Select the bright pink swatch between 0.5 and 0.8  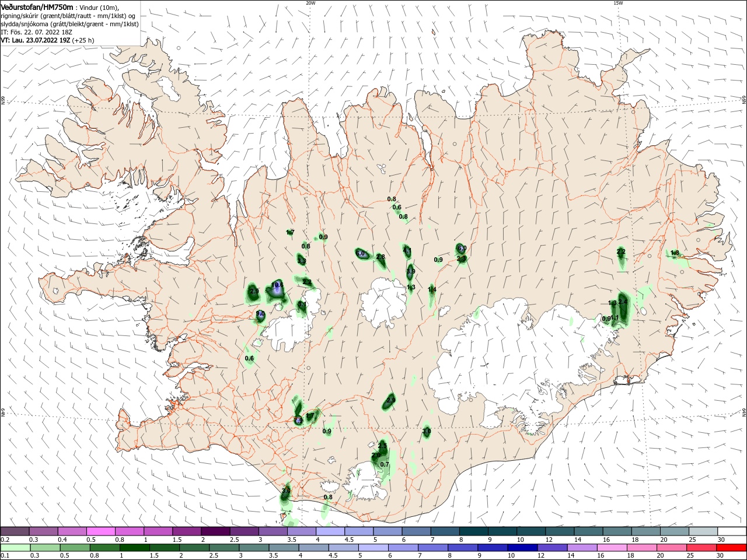[x=100, y=531]
